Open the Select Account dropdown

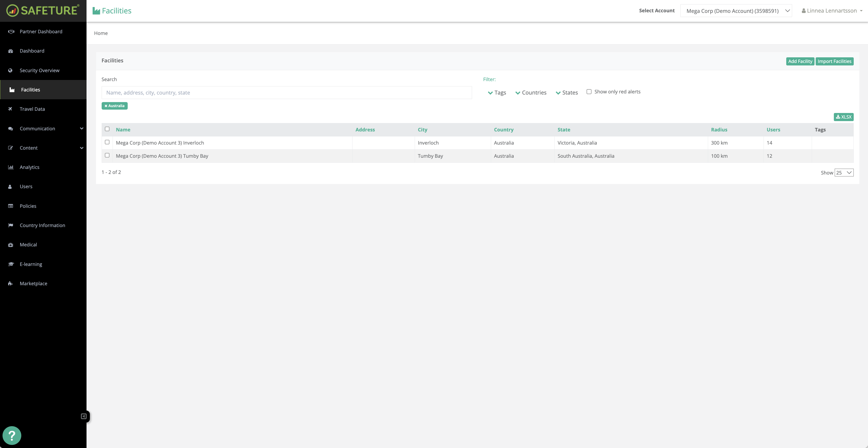coord(736,11)
